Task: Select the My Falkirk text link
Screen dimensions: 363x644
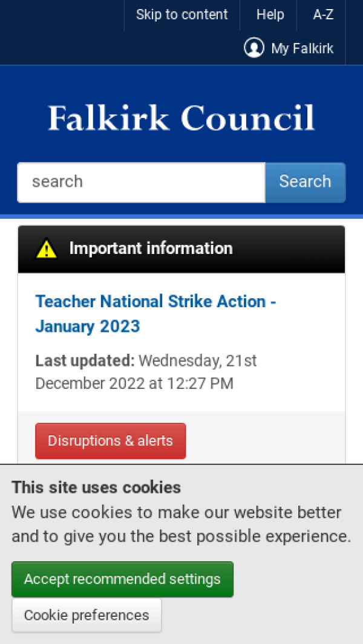Action: [x=302, y=48]
